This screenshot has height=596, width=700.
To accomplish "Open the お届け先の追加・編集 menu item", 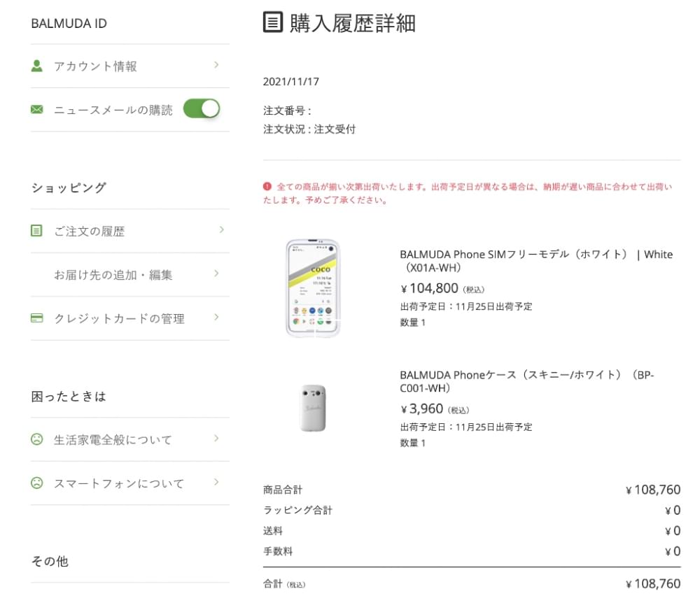I will [x=130, y=275].
